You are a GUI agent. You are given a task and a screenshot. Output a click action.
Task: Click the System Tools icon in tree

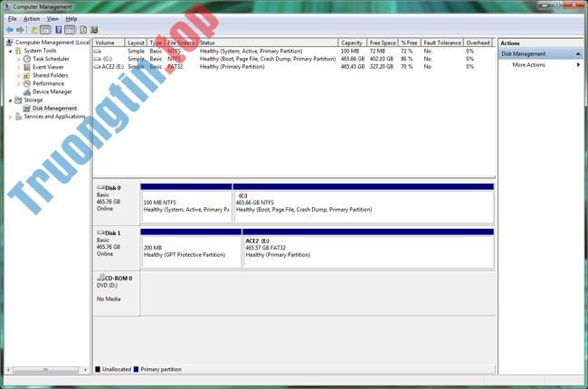click(x=18, y=51)
